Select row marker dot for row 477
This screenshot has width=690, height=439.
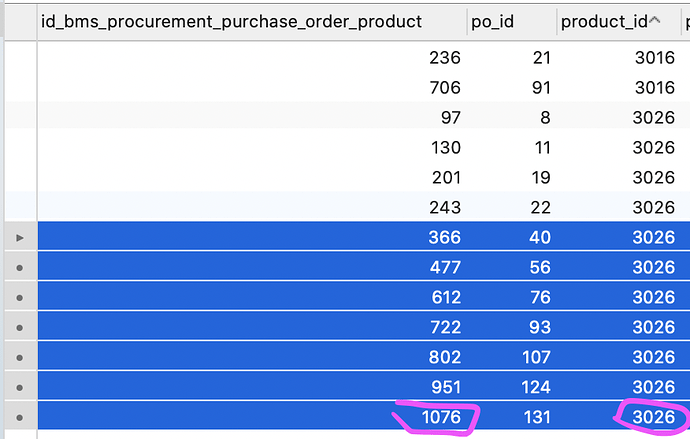coord(19,267)
